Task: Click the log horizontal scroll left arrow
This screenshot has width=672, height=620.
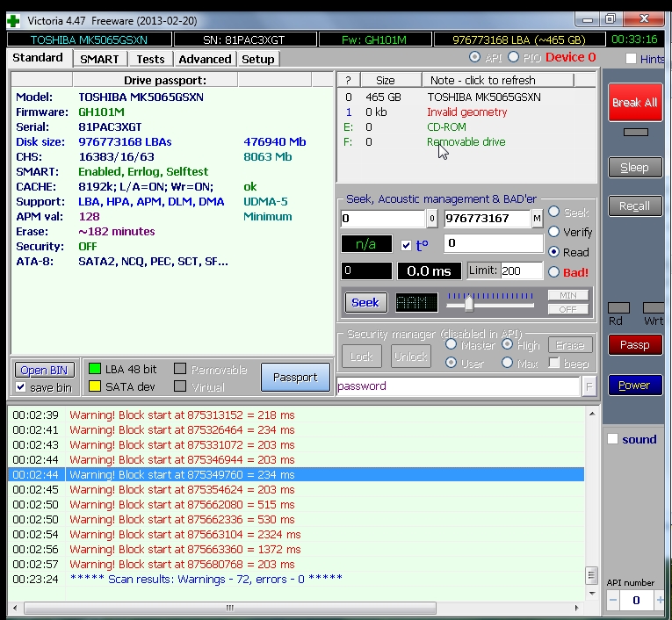Action: 15,608
